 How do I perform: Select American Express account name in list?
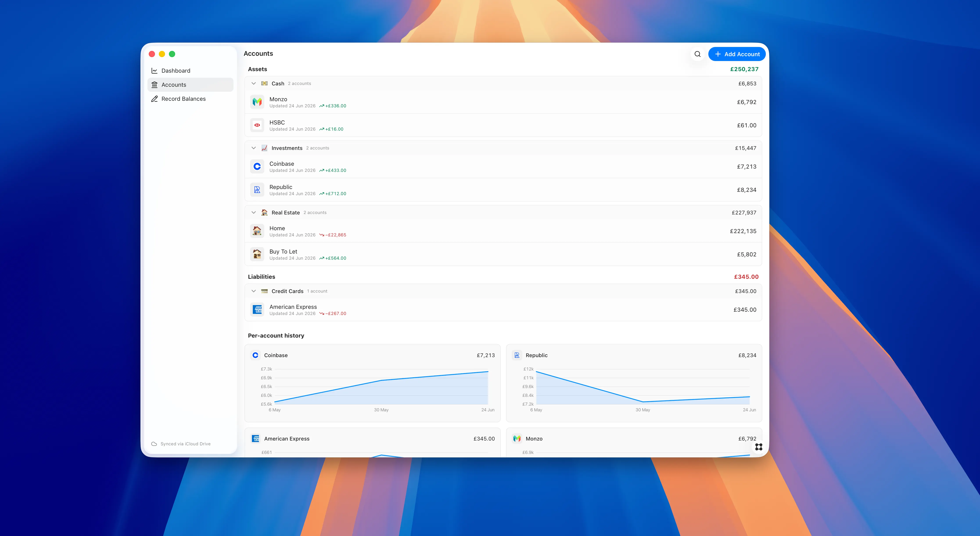click(x=293, y=307)
